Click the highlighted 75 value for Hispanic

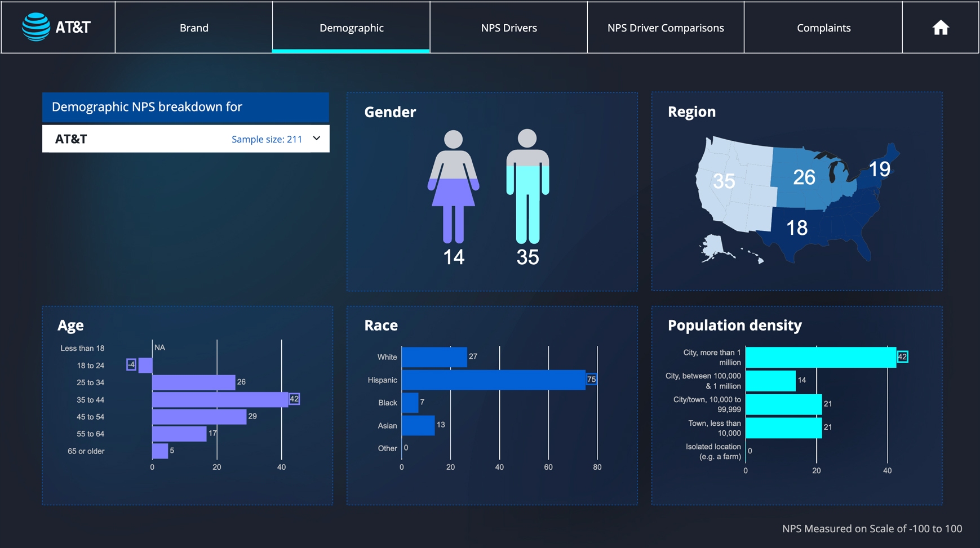coord(591,380)
